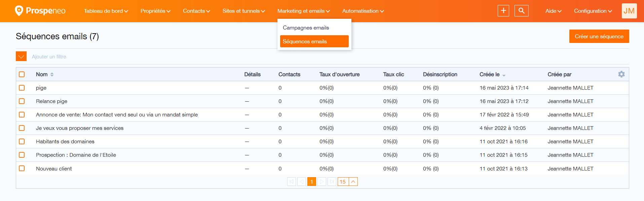The image size is (644, 201).
Task: Expand the Aide menu
Action: [553, 11]
